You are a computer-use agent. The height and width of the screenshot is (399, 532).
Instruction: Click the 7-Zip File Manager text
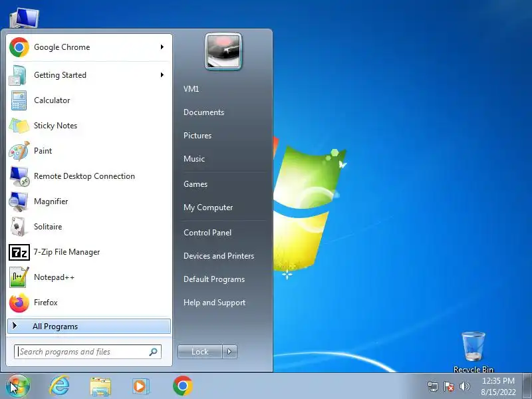point(67,252)
